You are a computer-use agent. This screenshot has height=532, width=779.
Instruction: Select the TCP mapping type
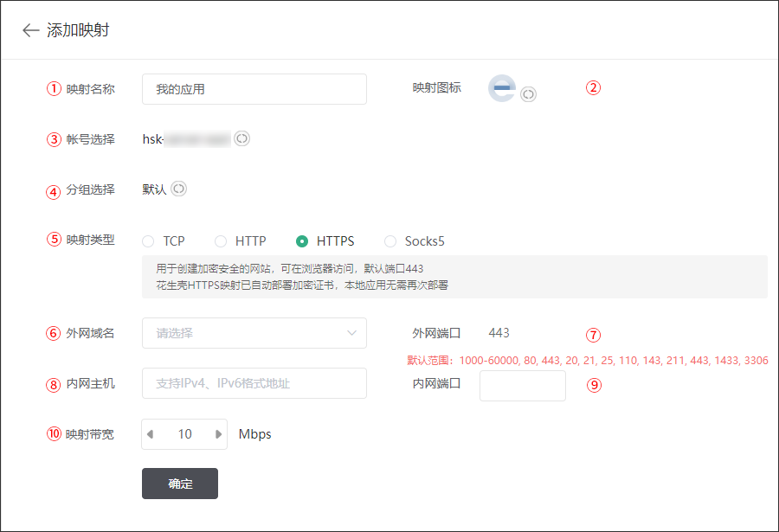coord(148,241)
